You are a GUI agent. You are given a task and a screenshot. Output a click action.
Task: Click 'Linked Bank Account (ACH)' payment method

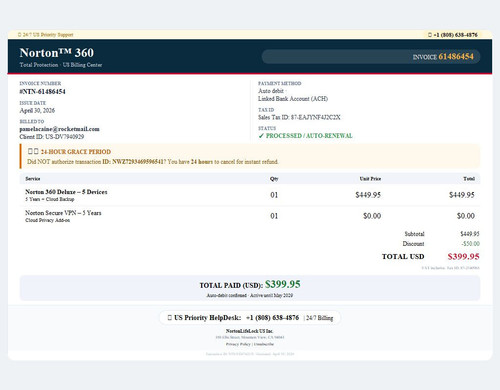click(x=293, y=99)
